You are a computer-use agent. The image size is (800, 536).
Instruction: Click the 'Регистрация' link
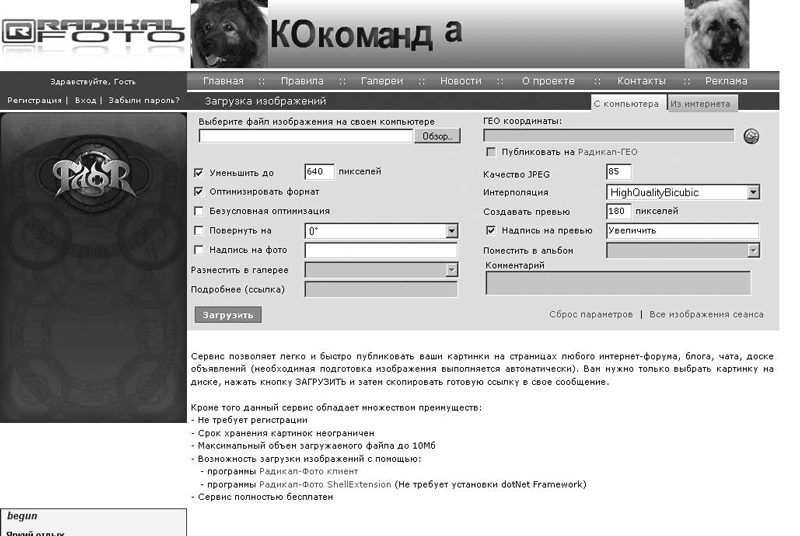point(34,100)
